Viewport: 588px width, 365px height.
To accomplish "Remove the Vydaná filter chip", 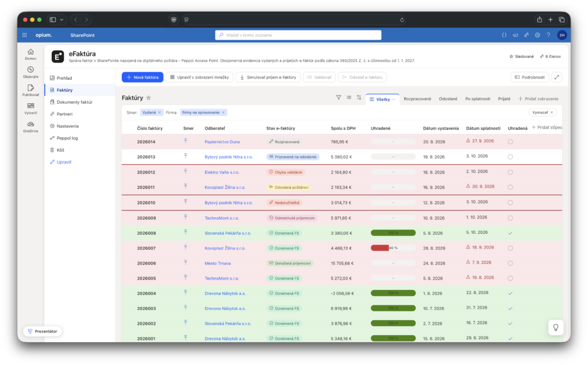I will coord(160,112).
